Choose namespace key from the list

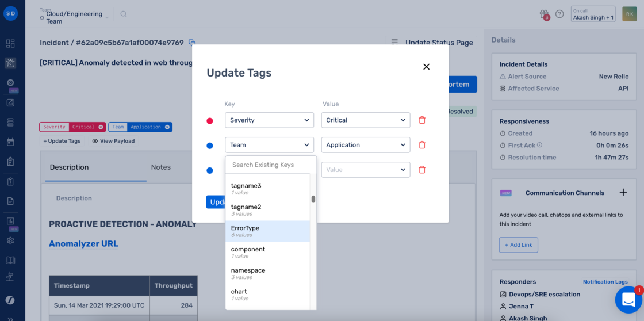(267, 273)
